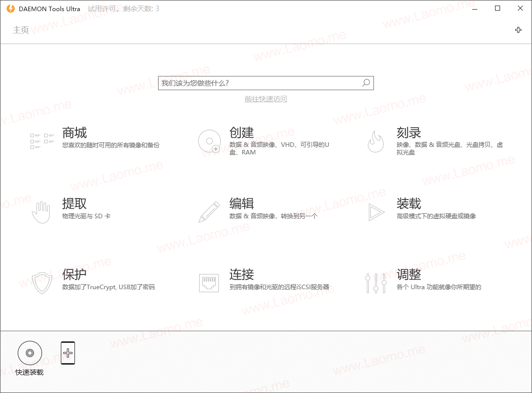
Task: Click the 连接 ethernet port icon
Action: tap(209, 283)
